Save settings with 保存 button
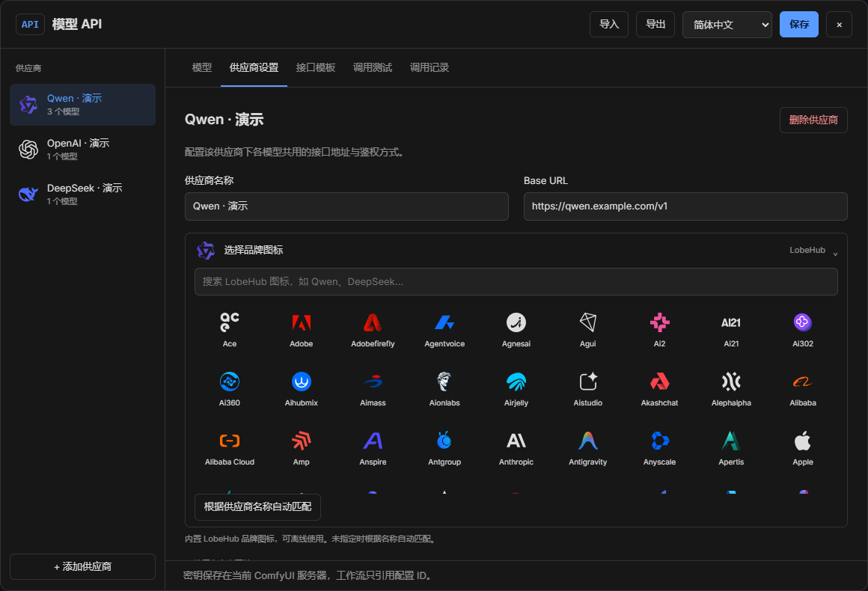This screenshot has width=868, height=591. pos(799,25)
